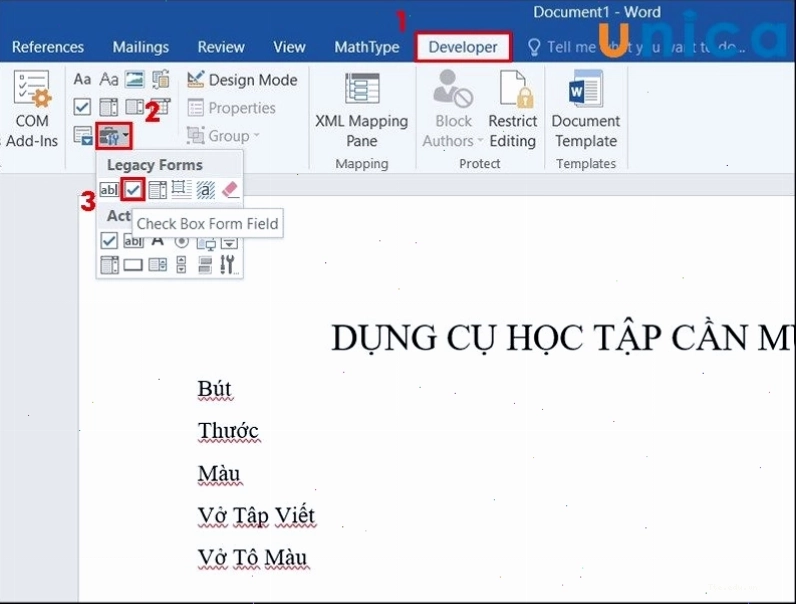Click the Tell me lightbulb search box
Viewport: 796px width, 604px height.
(637, 47)
